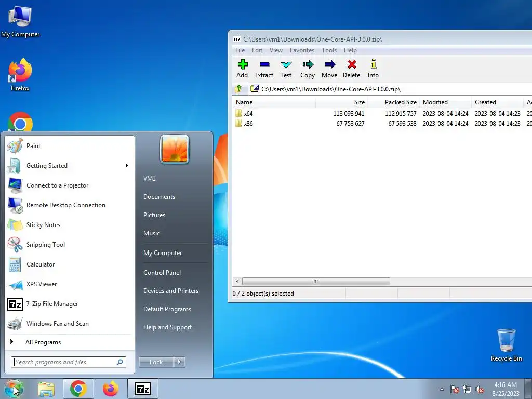Click the Chrome taskbar button
The image size is (532, 399).
(78, 389)
